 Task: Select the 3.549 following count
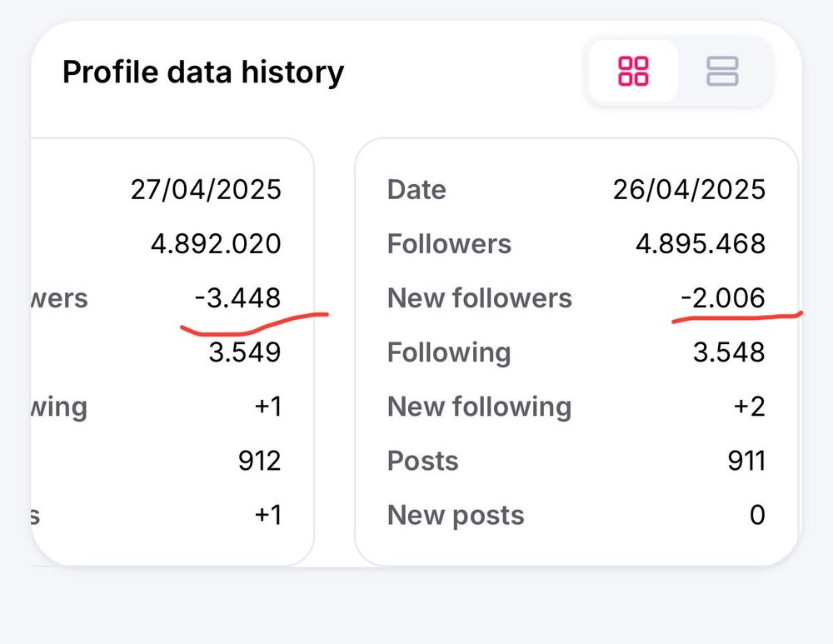tap(244, 352)
